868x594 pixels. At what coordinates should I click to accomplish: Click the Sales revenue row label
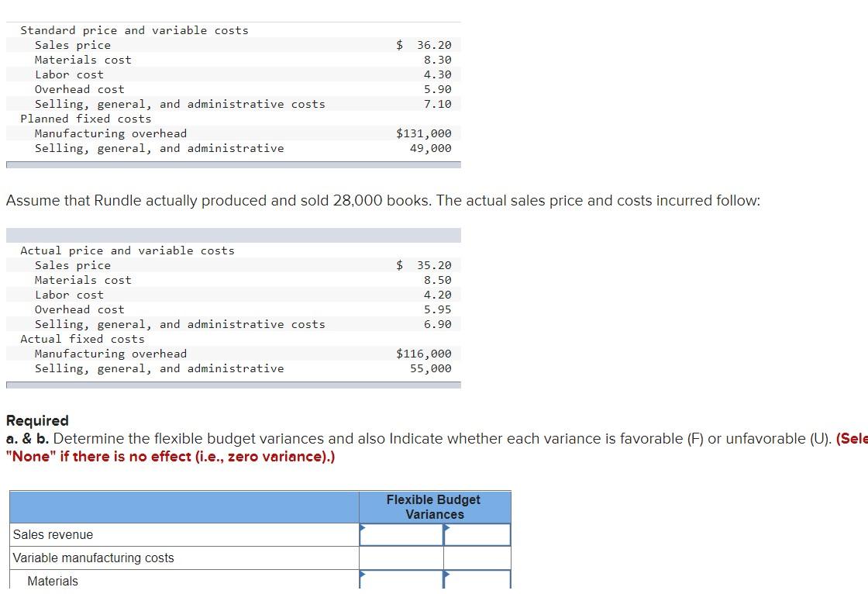tap(53, 534)
